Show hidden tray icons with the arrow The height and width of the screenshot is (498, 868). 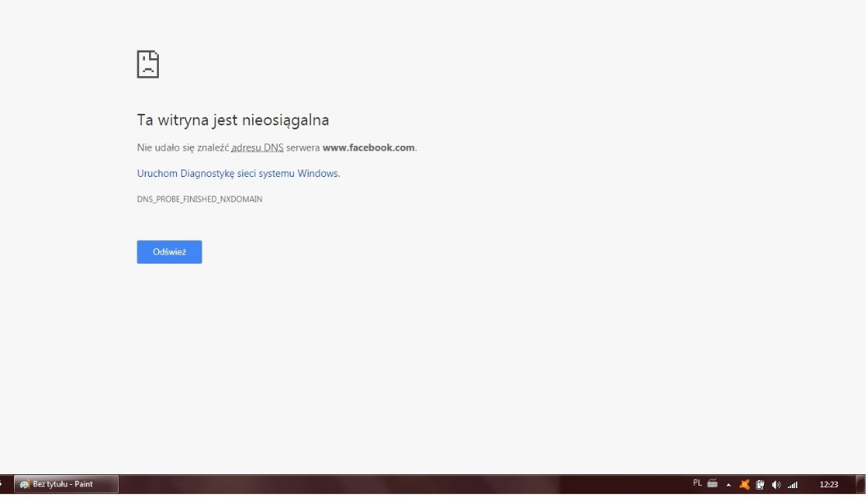[729, 484]
